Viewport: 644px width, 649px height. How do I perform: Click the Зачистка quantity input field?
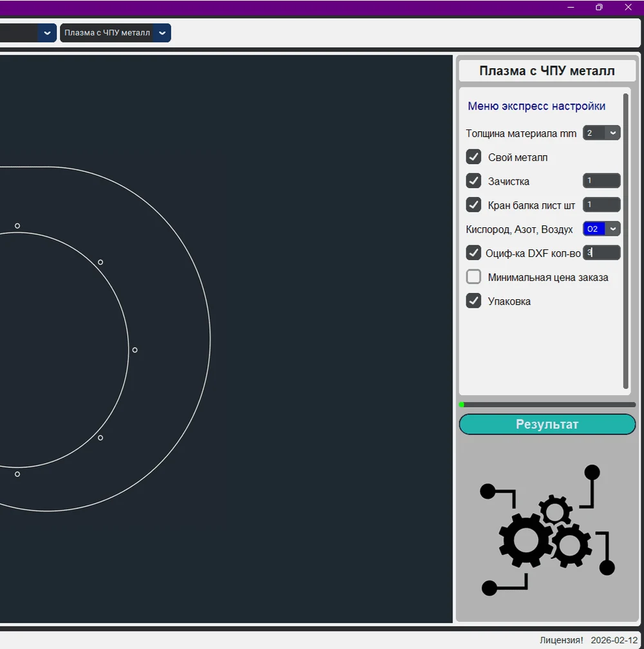point(601,181)
